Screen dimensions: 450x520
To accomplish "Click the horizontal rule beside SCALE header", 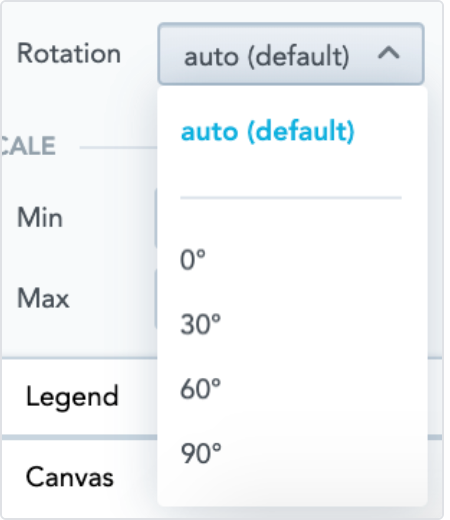I will (x=118, y=147).
